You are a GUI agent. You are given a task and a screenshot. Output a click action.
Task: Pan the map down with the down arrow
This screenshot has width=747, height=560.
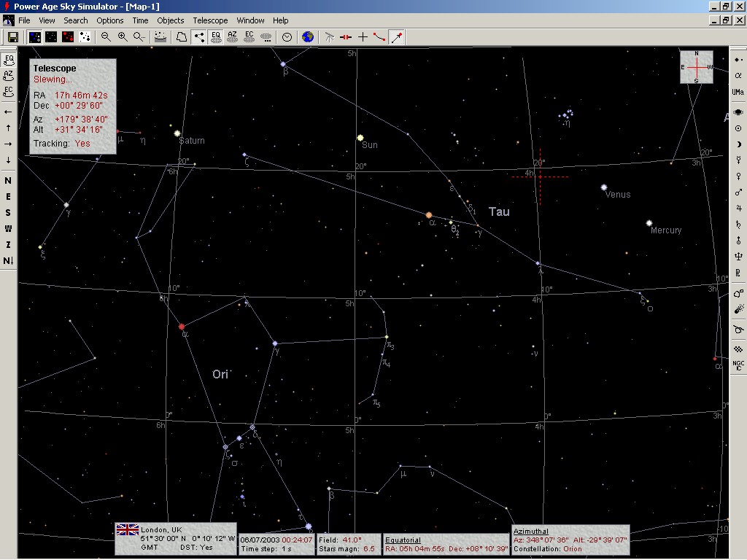[8, 160]
